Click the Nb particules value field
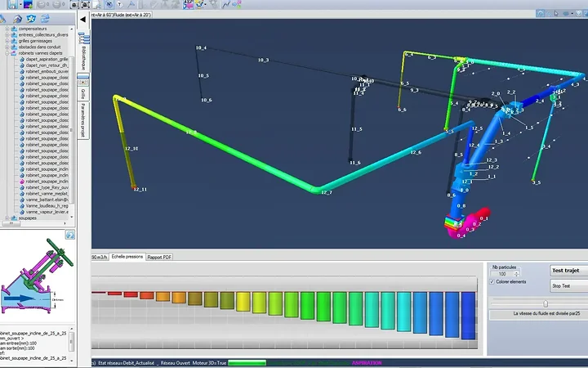 pyautogui.click(x=502, y=274)
